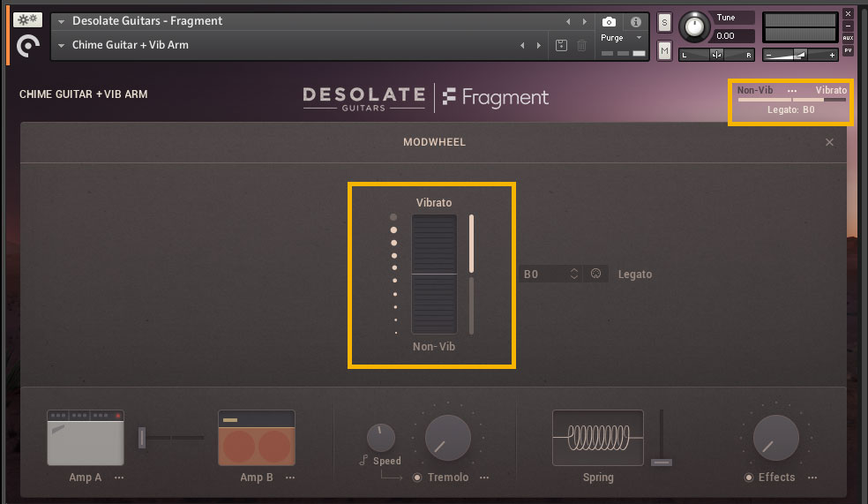Select the Non-Vib articulation label at top right

[754, 90]
